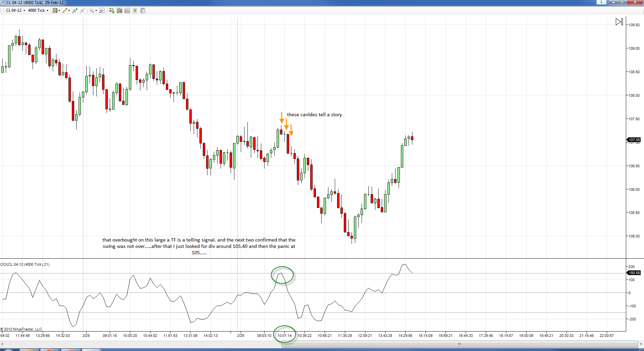Click the 2/28 date label on time axis
Viewport: 644px width, 351px height.
(x=86, y=336)
